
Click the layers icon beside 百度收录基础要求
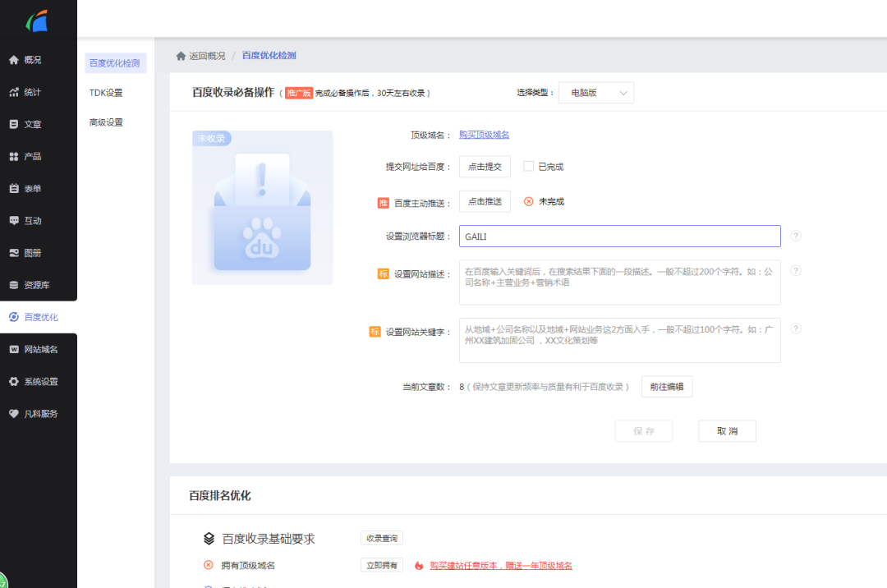pos(209,539)
